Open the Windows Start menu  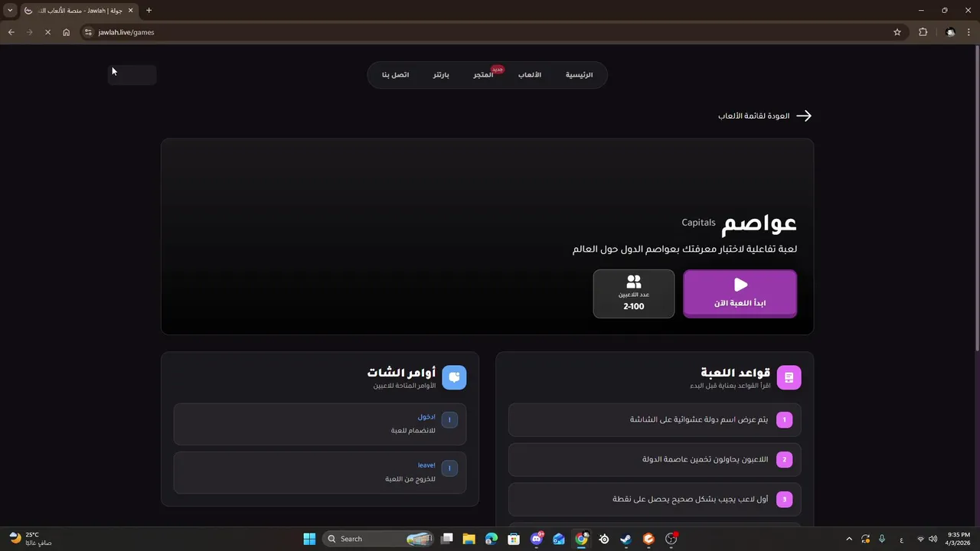pyautogui.click(x=309, y=539)
